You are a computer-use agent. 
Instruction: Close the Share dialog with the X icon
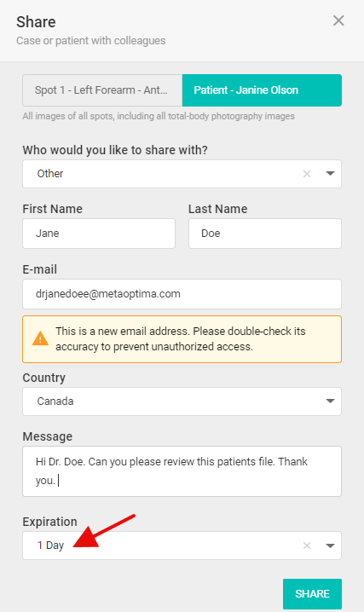tap(338, 20)
